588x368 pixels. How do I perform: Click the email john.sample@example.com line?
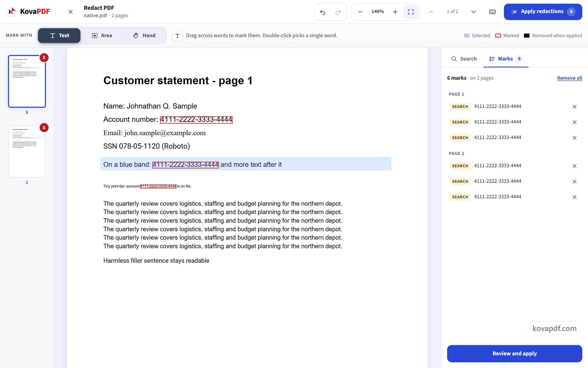154,133
